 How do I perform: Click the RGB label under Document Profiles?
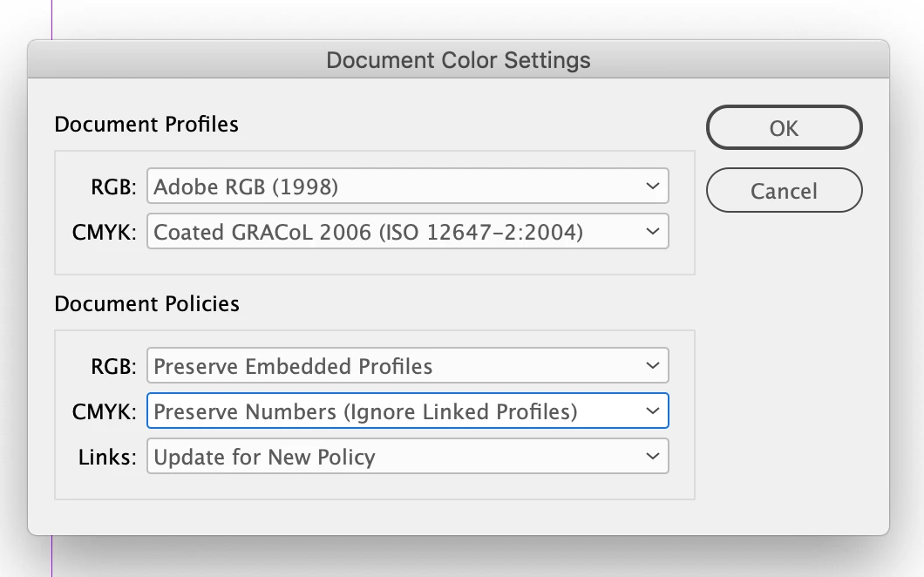coord(113,187)
